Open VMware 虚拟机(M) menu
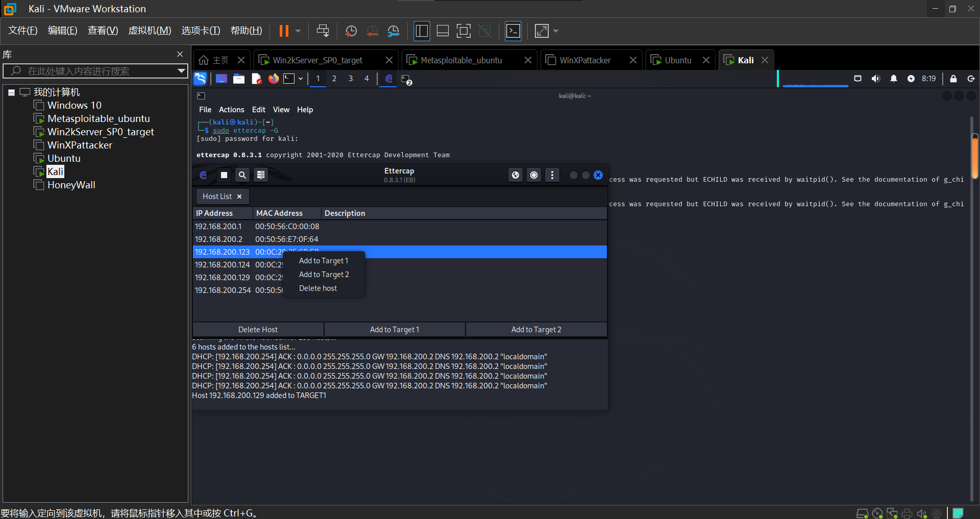The image size is (980, 519). 150,31
